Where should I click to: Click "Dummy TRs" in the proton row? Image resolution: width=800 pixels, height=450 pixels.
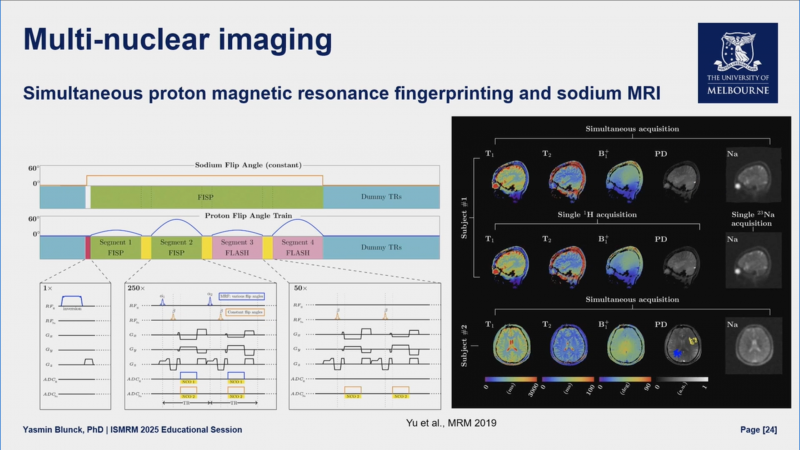[381, 247]
